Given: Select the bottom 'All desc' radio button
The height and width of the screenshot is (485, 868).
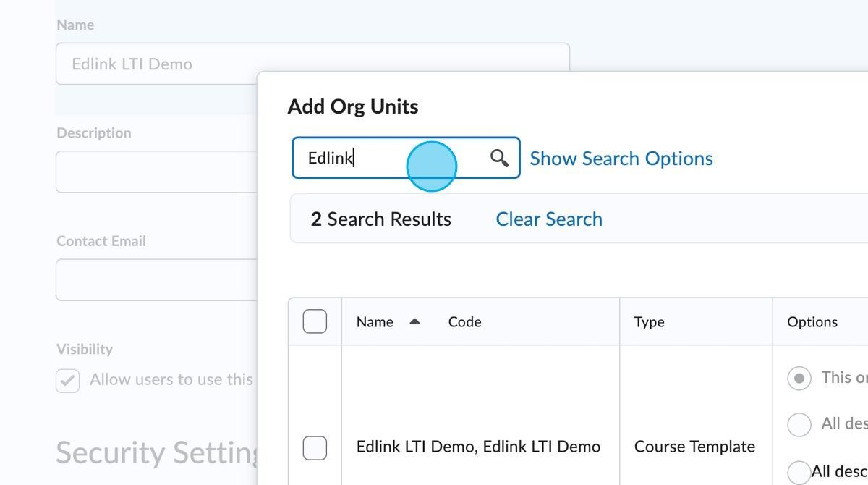Looking at the screenshot, I should click(799, 472).
